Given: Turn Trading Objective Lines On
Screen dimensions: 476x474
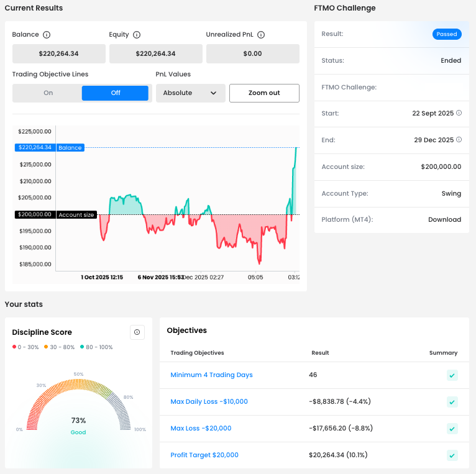Looking at the screenshot, I should click(48, 93).
